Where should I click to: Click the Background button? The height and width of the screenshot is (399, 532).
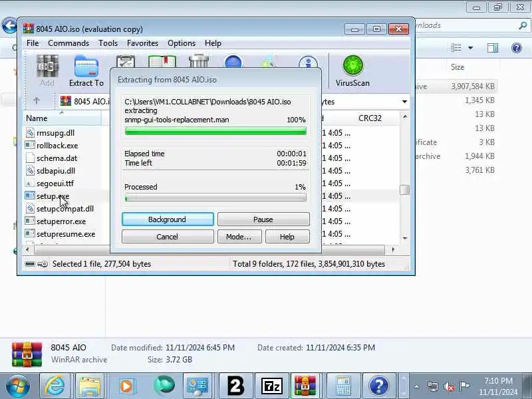tap(168, 219)
